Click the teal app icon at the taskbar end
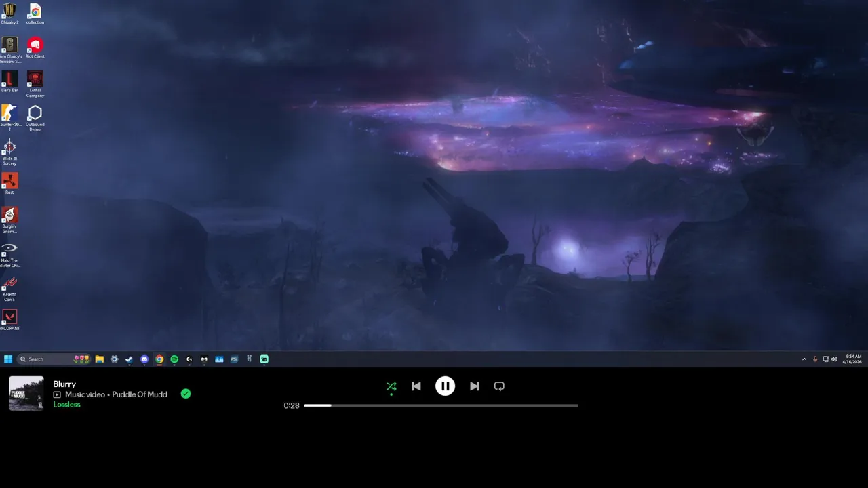 pyautogui.click(x=264, y=359)
